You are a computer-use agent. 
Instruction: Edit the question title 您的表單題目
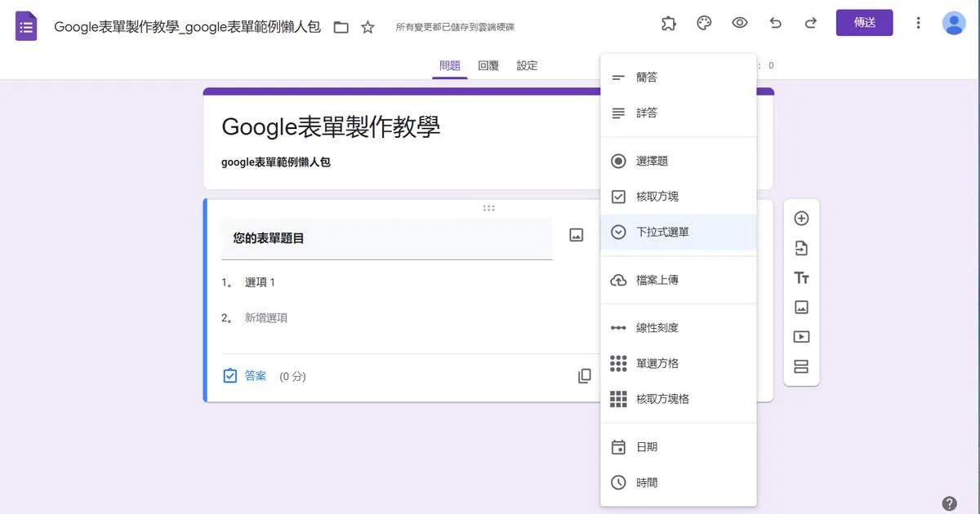(x=387, y=238)
